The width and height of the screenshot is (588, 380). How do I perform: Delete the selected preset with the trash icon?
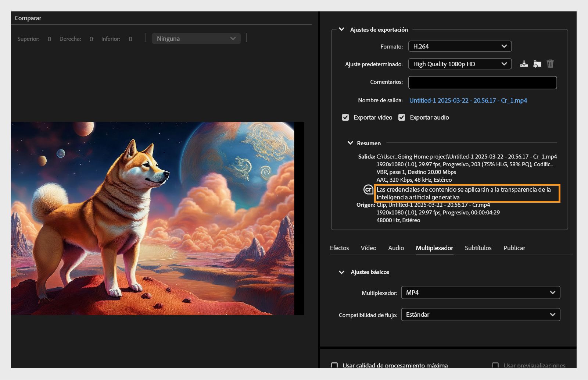[550, 63]
